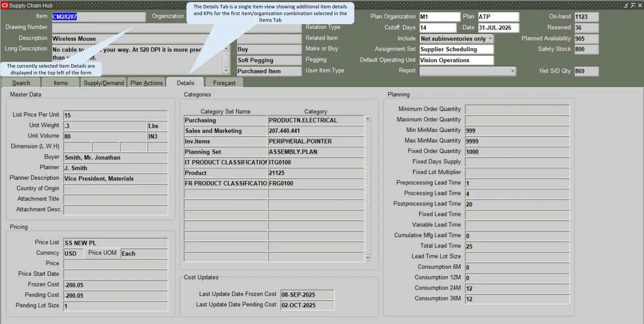Click the Reserved value 36
Screen dimensions: 644x324
tap(586, 28)
